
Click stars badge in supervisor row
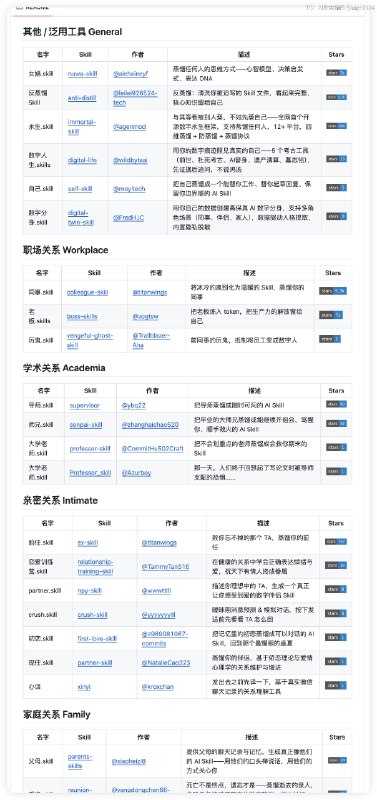pos(337,405)
